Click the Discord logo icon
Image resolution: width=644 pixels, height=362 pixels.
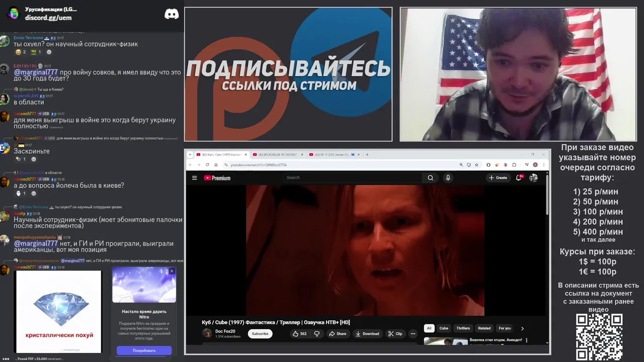coord(172,14)
